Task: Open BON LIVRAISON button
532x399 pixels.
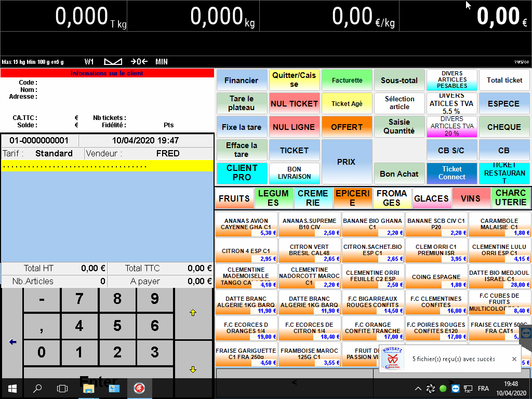Action: 294,173
